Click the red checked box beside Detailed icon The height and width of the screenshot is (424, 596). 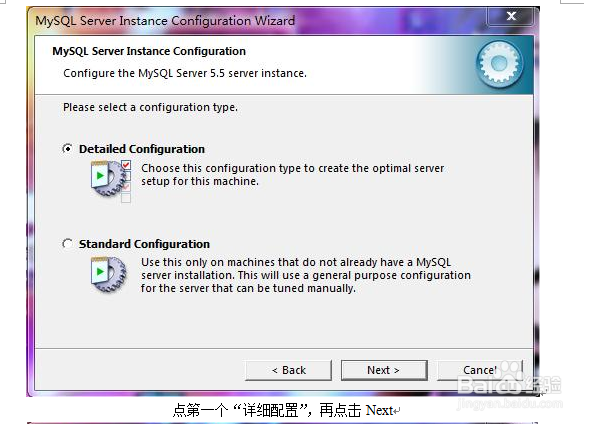(x=126, y=165)
